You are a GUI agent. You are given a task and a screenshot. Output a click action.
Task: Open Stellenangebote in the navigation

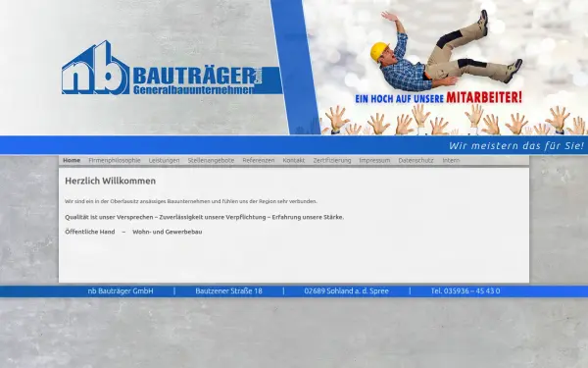pos(211,160)
